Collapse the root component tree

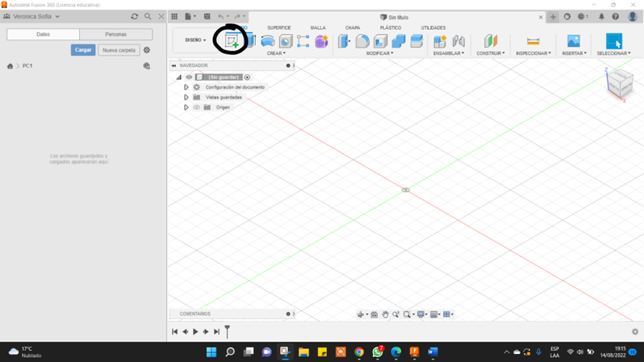point(179,77)
